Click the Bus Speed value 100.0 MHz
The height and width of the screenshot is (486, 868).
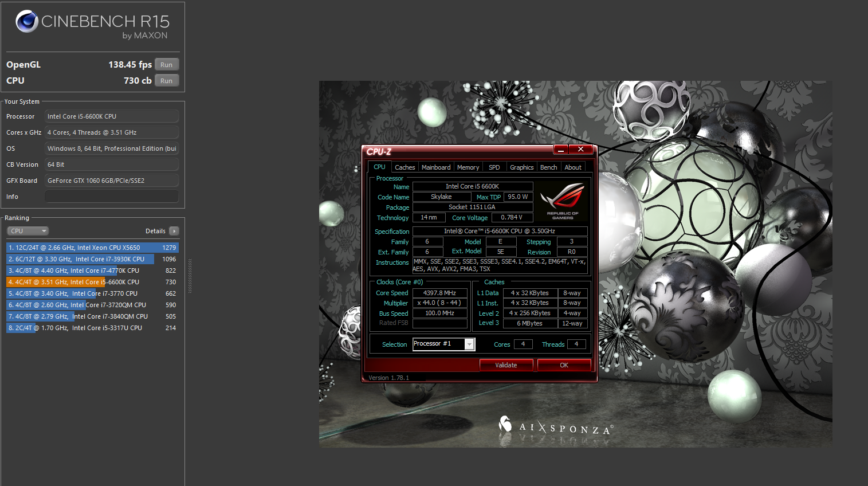(440, 313)
